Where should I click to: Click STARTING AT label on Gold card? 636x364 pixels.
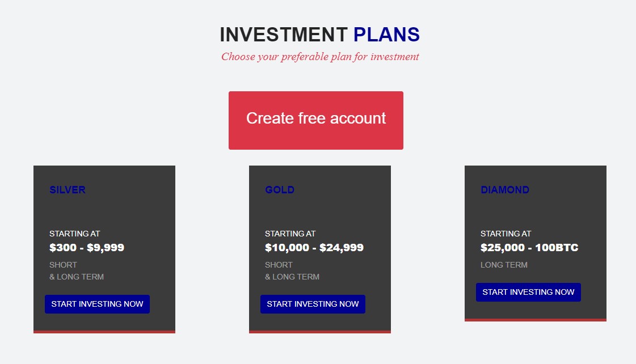pyautogui.click(x=290, y=234)
